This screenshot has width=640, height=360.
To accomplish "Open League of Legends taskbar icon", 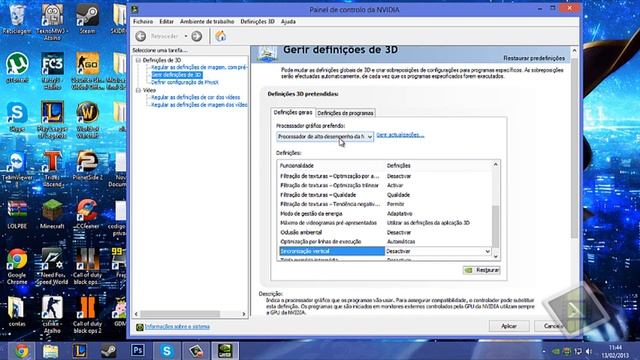I will (x=80, y=351).
